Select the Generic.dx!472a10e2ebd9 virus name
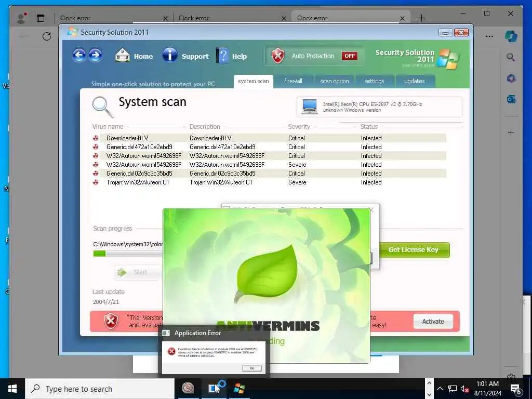The image size is (532, 399). [x=139, y=147]
